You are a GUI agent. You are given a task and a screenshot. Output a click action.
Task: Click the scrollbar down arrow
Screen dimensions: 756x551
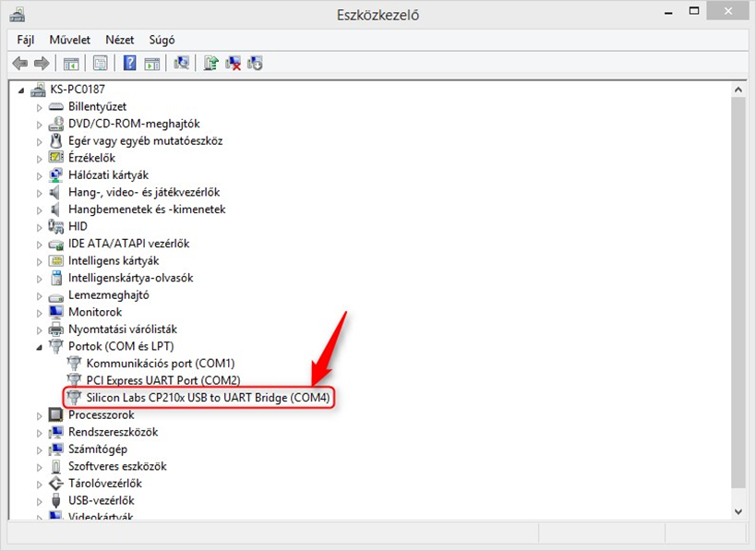[x=738, y=511]
